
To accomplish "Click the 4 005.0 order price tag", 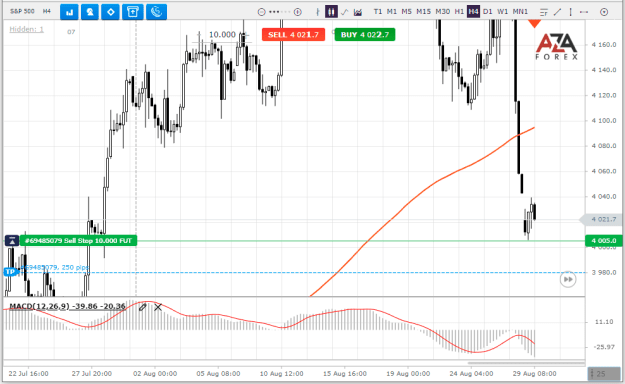I will (603, 240).
